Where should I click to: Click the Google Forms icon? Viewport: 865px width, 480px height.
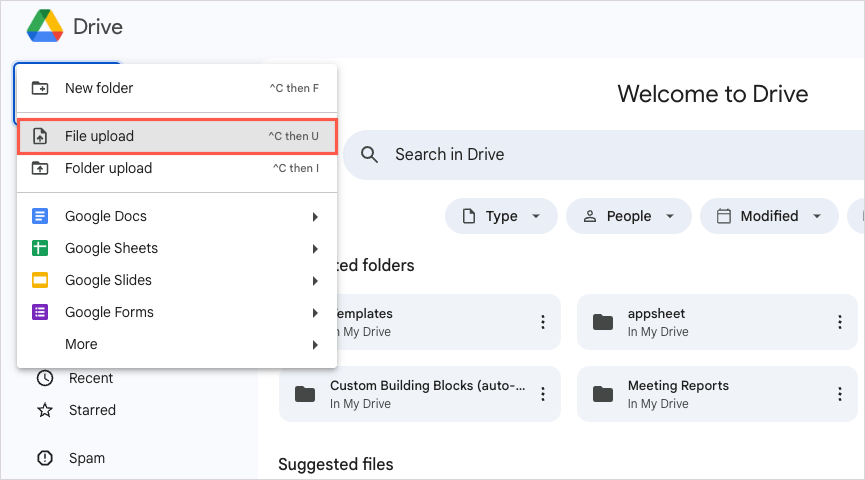click(x=40, y=312)
